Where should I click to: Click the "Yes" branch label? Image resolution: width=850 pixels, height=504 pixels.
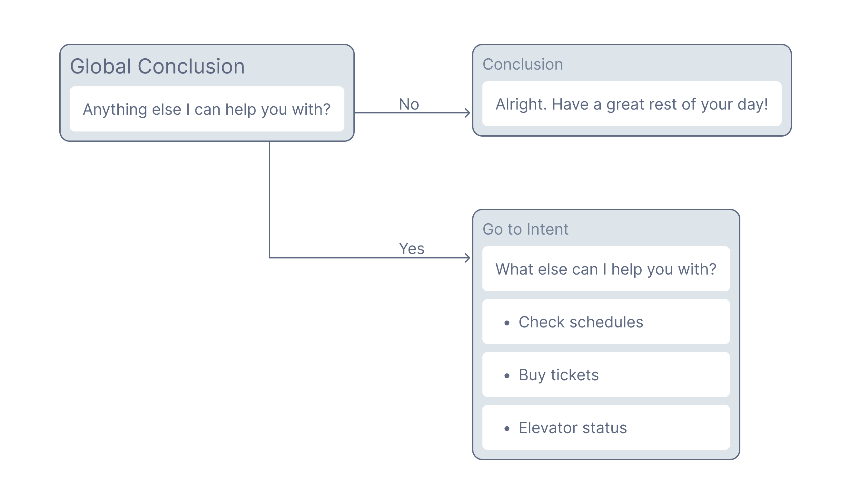pyautogui.click(x=411, y=248)
